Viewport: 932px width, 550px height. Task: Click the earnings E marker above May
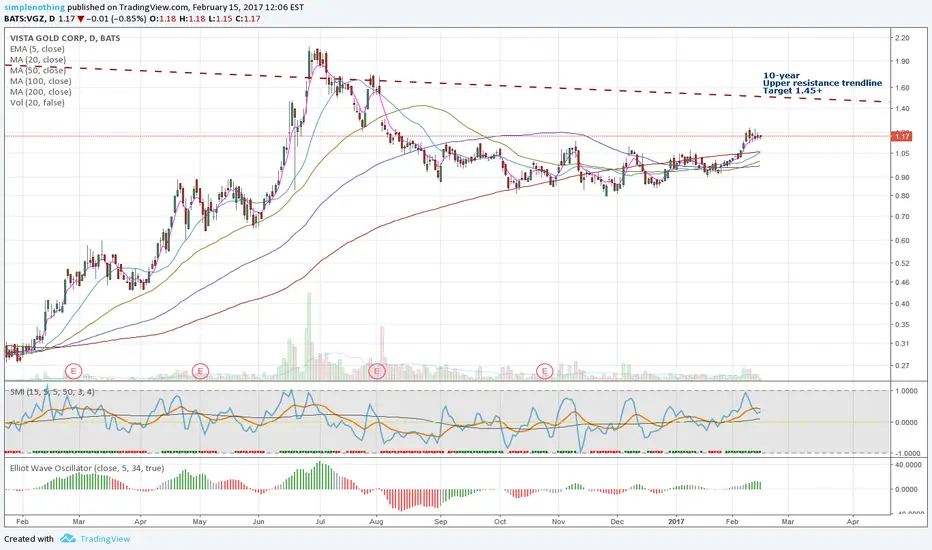(x=201, y=372)
